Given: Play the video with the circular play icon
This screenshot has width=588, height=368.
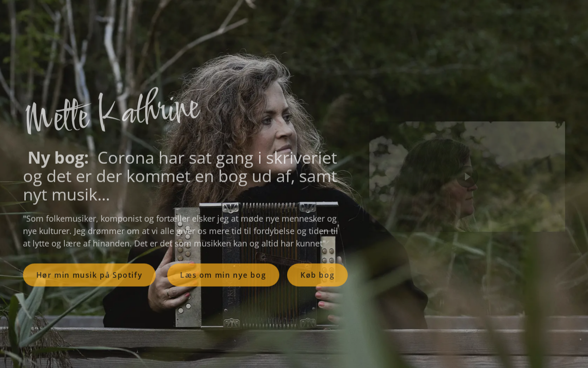Looking at the screenshot, I should tap(467, 177).
